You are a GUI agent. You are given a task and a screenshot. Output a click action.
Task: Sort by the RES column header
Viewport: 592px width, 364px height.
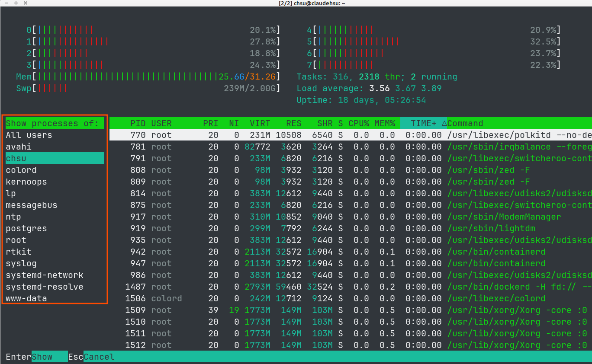(x=294, y=123)
